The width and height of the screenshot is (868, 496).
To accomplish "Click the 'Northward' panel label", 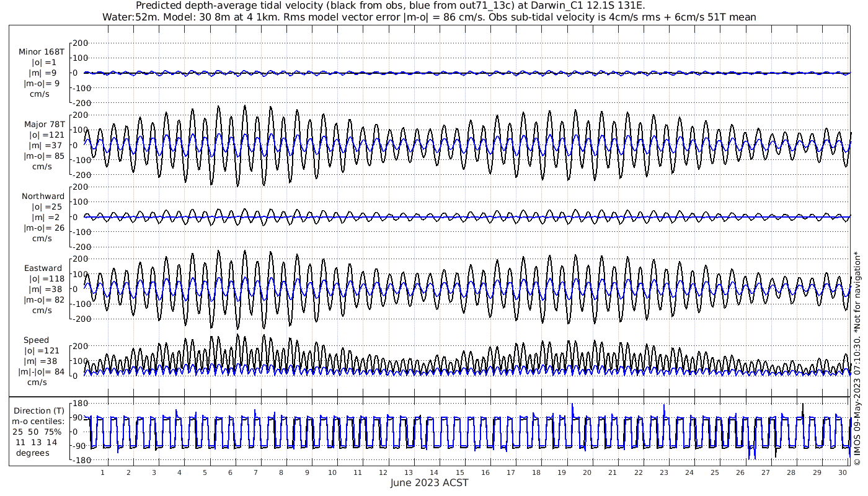I will point(43,196).
